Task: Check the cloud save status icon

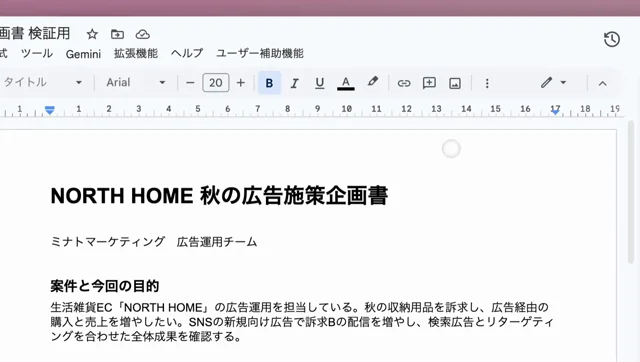Action: coord(142,34)
